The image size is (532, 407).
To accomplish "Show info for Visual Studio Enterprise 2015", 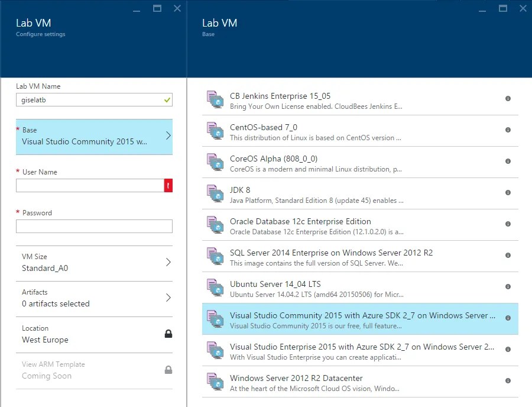I will [x=508, y=349].
